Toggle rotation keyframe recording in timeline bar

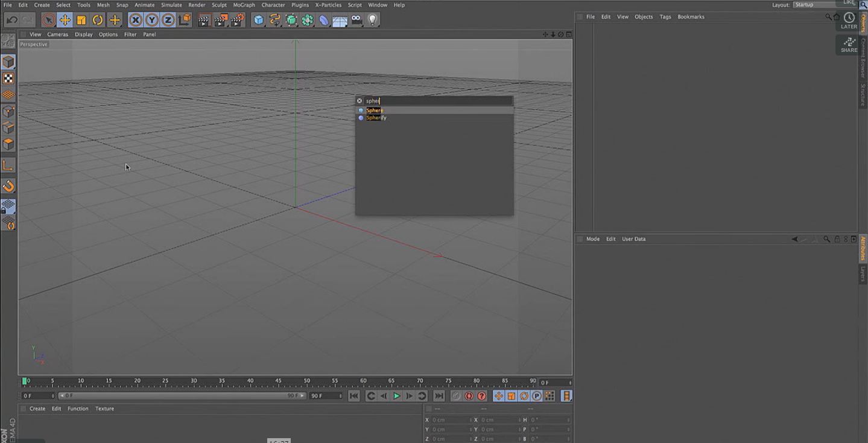click(x=524, y=396)
